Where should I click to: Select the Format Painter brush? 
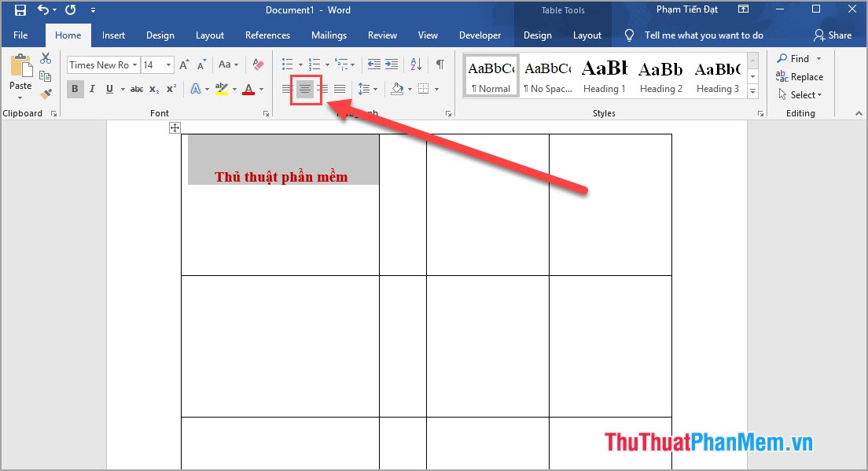tap(46, 94)
